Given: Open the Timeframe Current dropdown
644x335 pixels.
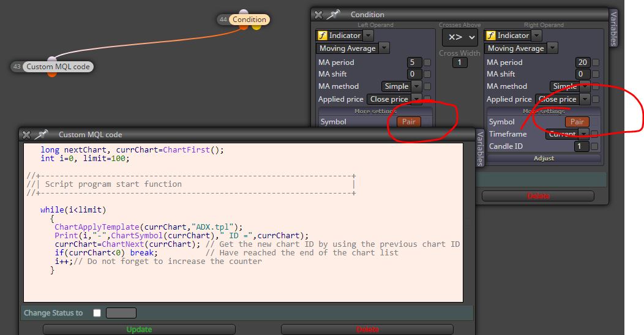Looking at the screenshot, I should 584,134.
